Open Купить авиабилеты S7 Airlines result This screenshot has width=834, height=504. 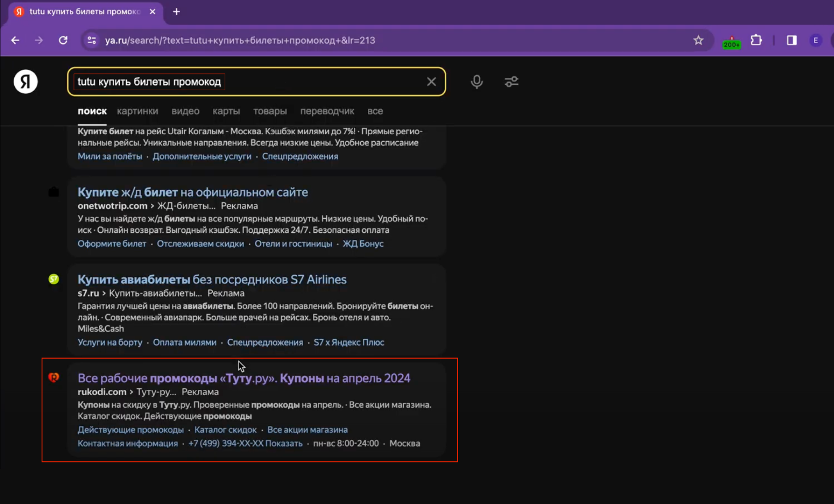212,279
